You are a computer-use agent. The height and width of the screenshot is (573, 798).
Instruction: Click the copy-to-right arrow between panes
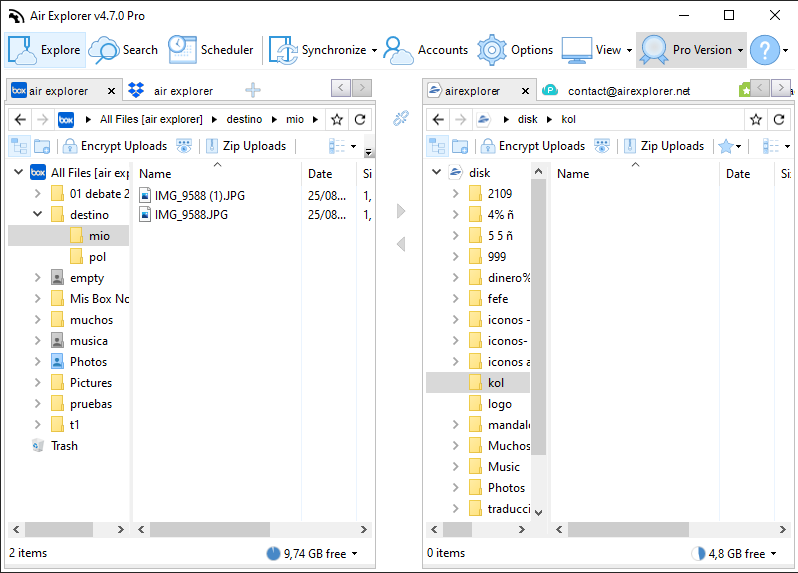tap(401, 211)
